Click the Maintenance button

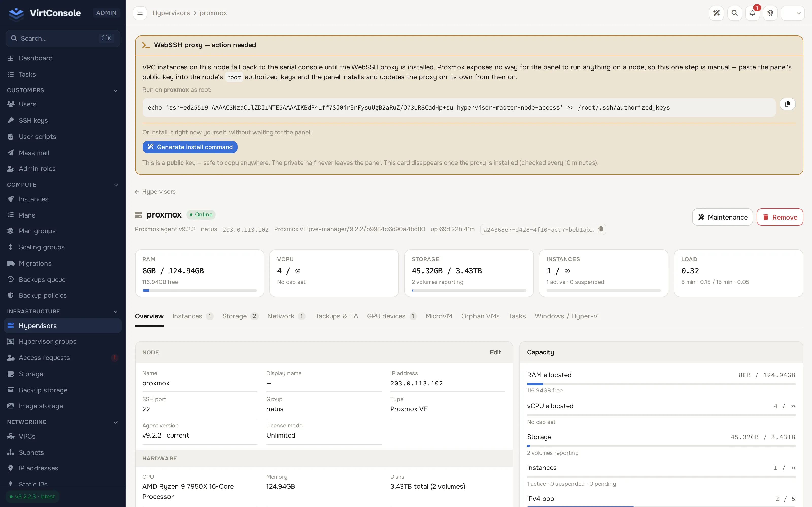point(722,217)
